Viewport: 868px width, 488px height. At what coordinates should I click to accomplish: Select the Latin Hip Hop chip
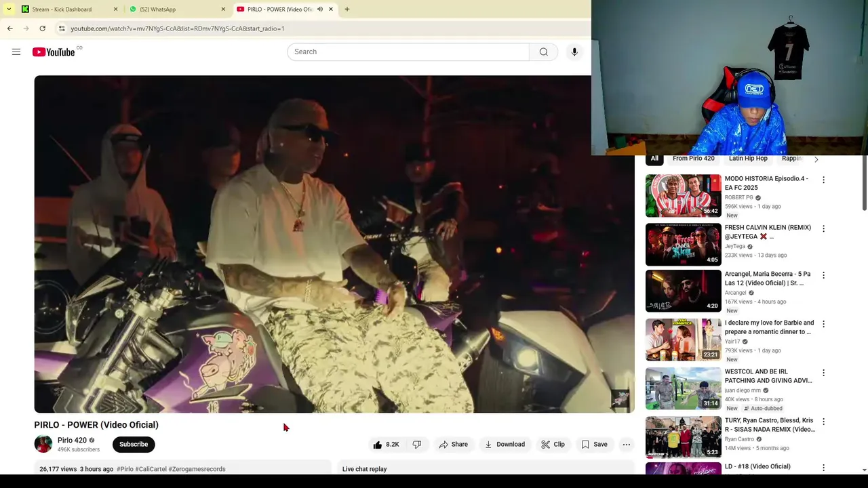click(x=748, y=159)
